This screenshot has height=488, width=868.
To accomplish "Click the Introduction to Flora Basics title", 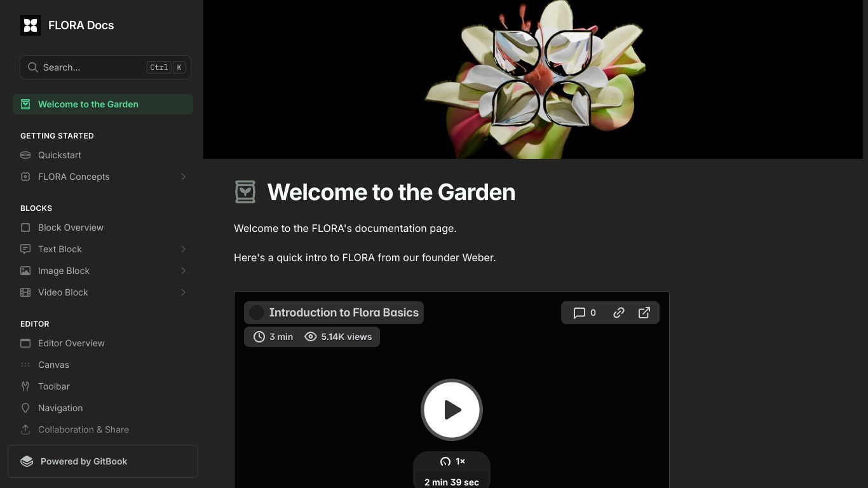I will [344, 313].
